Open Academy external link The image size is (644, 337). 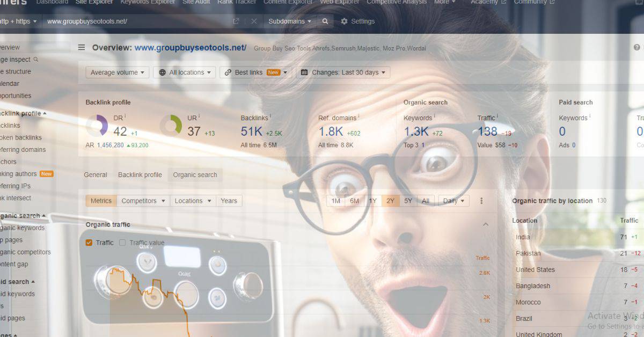[x=488, y=2]
